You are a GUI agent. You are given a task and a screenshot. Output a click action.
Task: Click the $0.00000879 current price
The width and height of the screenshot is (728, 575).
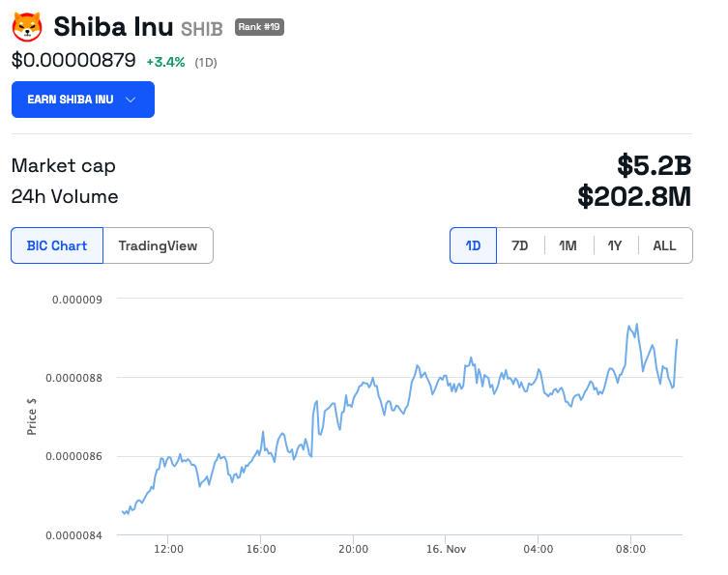pyautogui.click(x=73, y=60)
